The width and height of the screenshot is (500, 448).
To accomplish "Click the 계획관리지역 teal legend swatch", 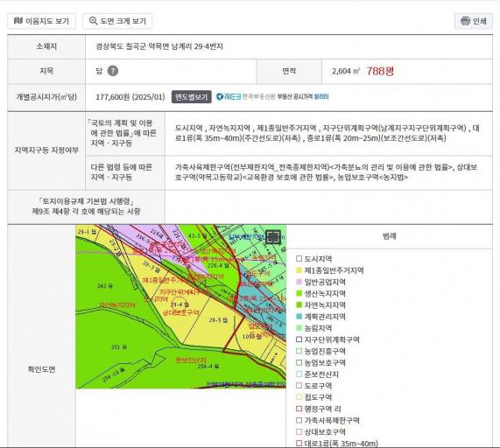I will [299, 317].
